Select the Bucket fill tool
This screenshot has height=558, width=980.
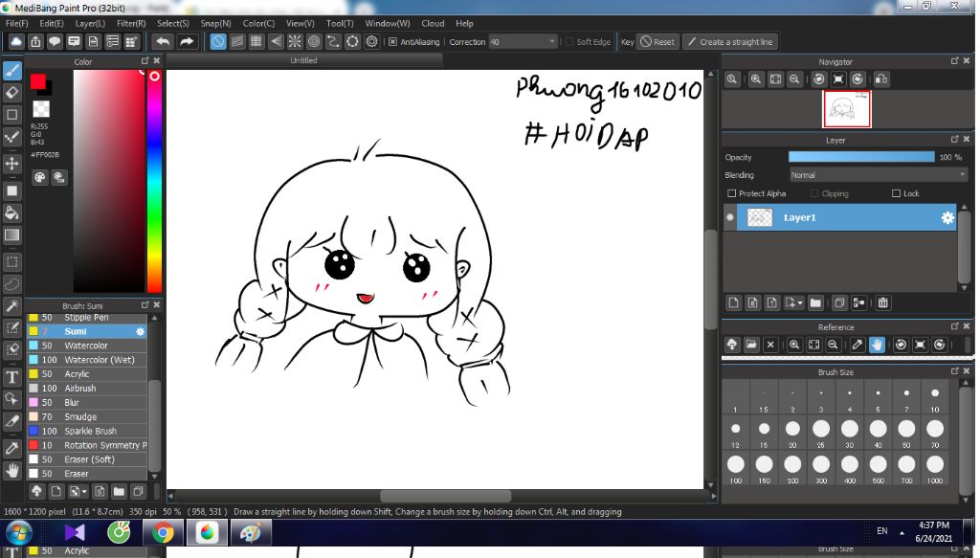11,213
